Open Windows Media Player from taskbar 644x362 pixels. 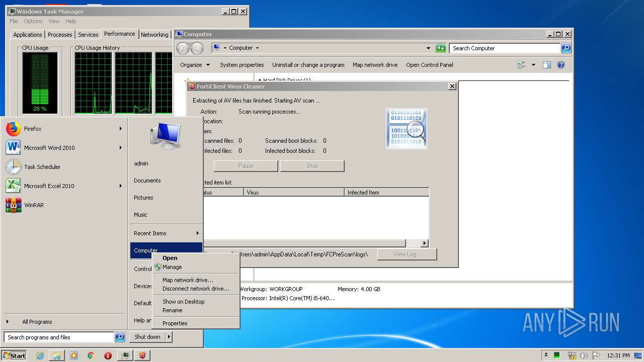point(74,355)
